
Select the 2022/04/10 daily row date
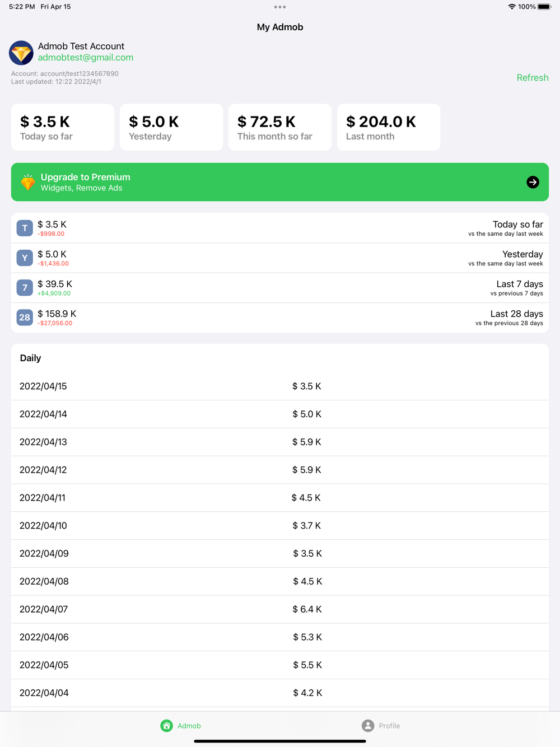pos(43,525)
